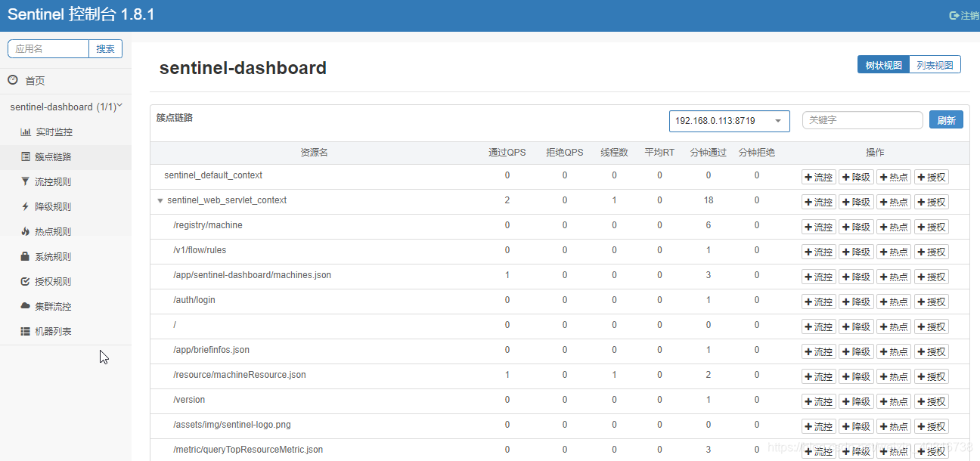980x461 pixels.
Task: Click the /assets/img/sentinel-logo.png row
Action: 560,426
